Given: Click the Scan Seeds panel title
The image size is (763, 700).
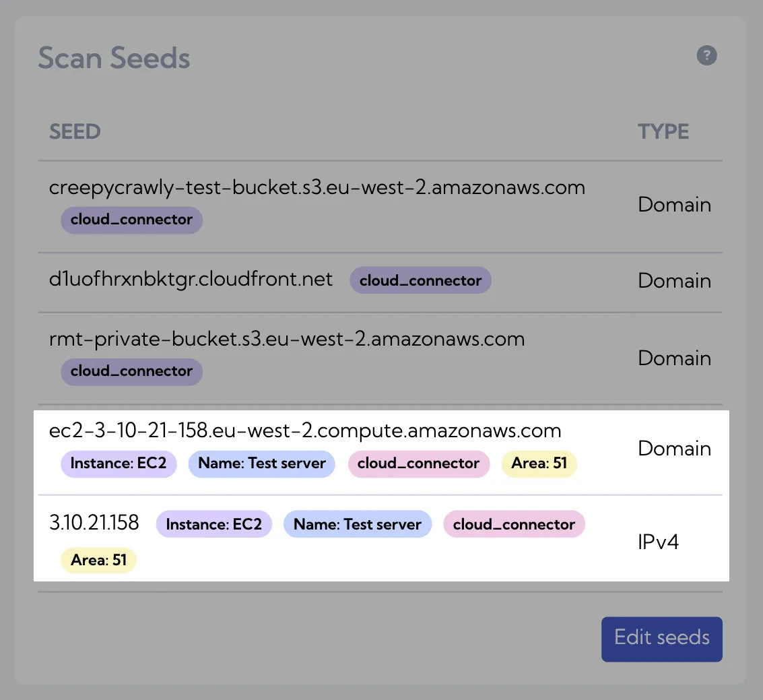Looking at the screenshot, I should [x=114, y=58].
